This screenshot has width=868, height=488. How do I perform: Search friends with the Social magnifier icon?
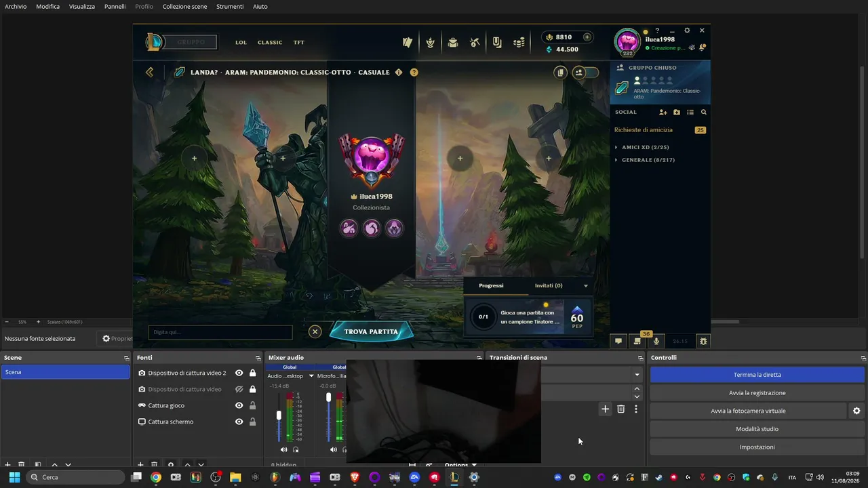(x=704, y=113)
